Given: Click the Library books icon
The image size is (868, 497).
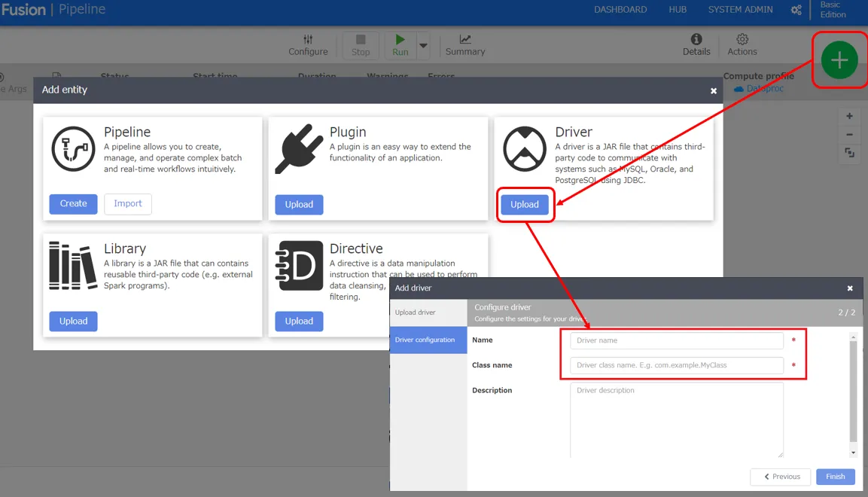Looking at the screenshot, I should tap(73, 264).
